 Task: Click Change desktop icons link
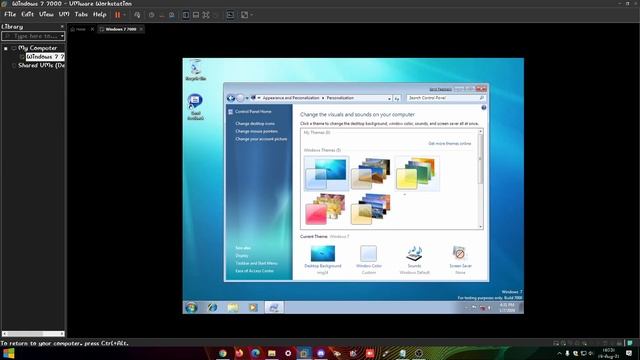click(255, 124)
